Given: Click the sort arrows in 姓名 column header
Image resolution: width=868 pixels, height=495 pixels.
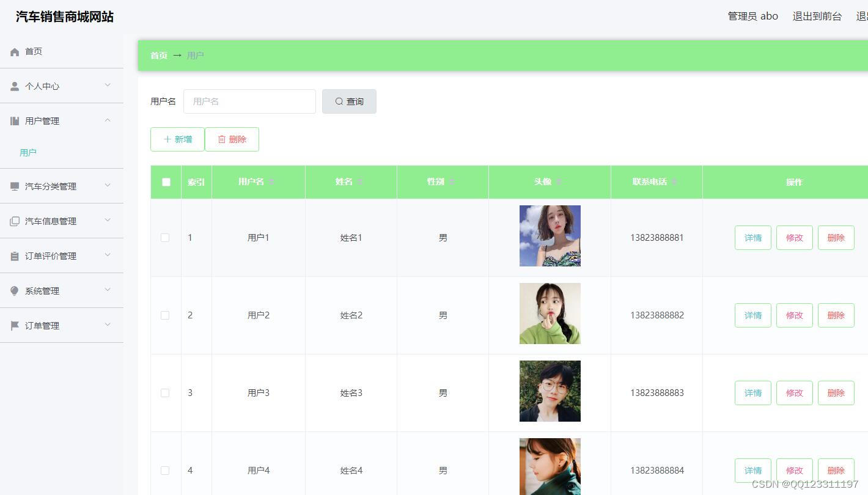Looking at the screenshot, I should (360, 182).
